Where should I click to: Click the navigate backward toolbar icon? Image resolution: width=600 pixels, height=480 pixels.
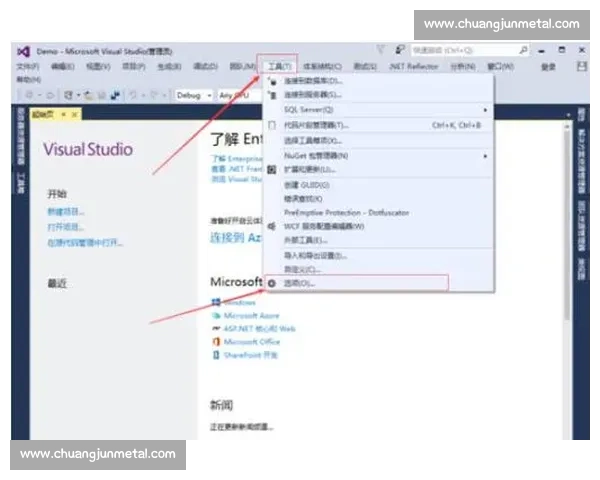(x=29, y=95)
